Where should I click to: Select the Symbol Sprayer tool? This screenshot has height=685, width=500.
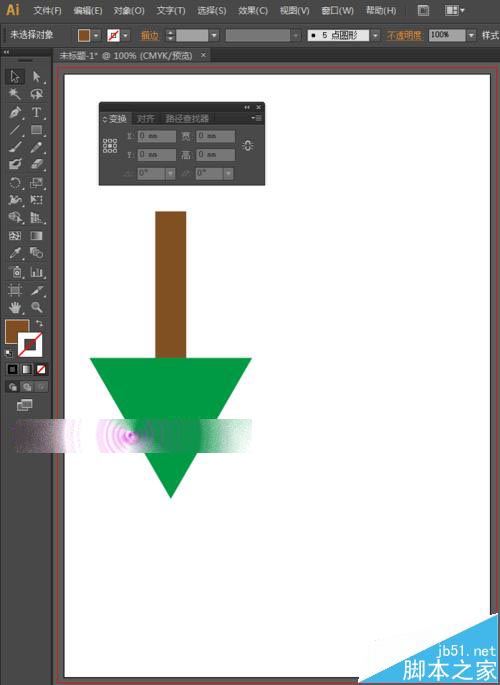tap(15, 272)
